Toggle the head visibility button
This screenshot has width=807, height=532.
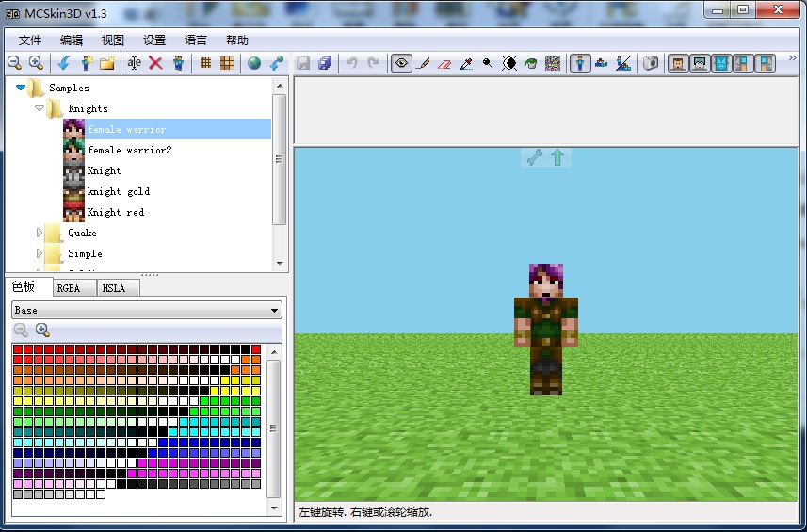pos(677,63)
